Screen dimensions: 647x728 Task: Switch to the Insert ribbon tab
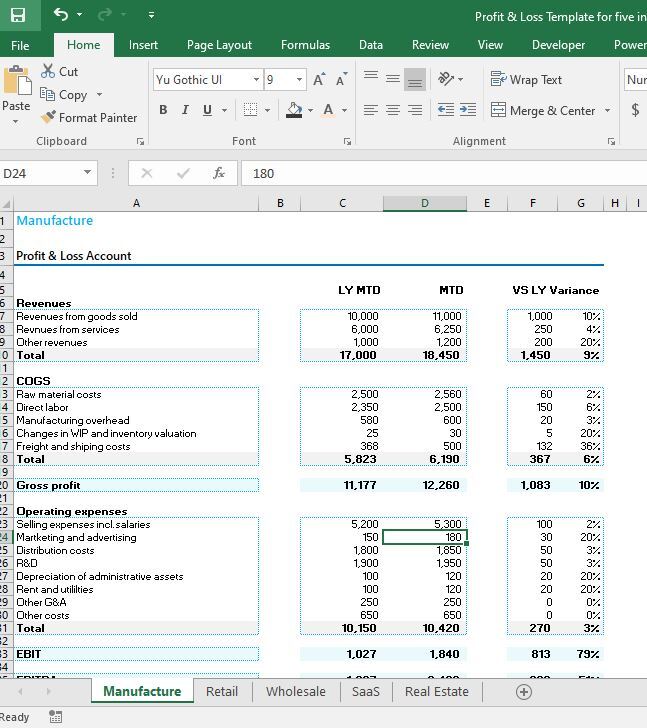143,45
